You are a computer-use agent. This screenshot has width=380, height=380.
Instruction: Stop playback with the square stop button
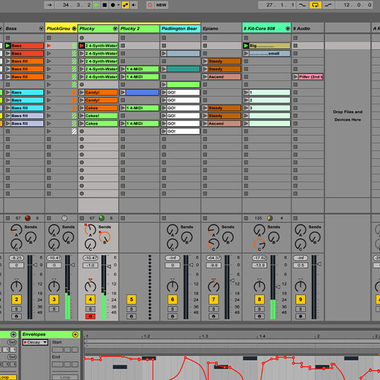(x=105, y=5)
